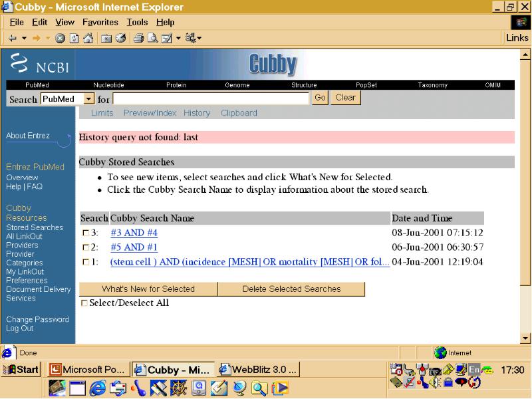This screenshot has width=532, height=399.
Task: Click About Entrez sidebar link
Action: tap(28, 136)
